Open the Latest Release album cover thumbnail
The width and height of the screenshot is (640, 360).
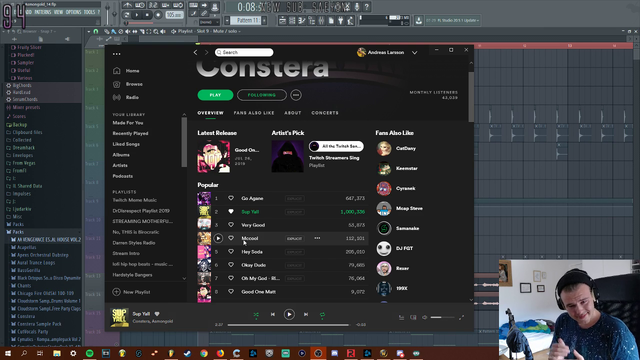pyautogui.click(x=213, y=156)
